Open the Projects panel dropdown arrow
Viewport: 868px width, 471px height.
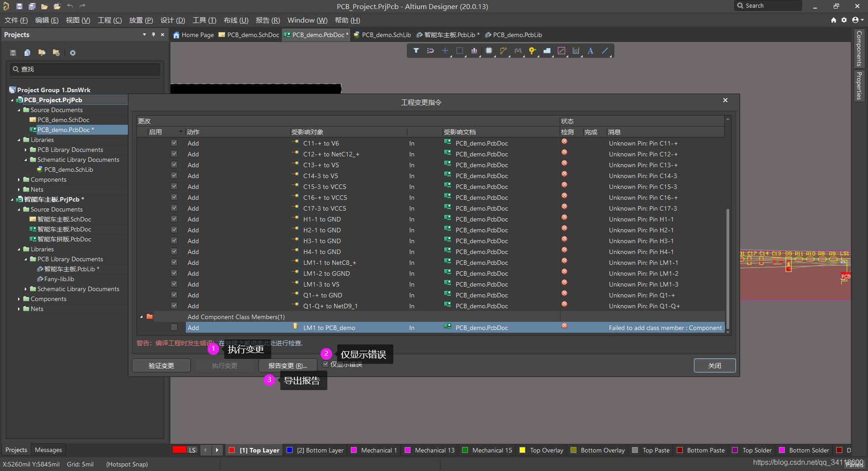(x=144, y=34)
